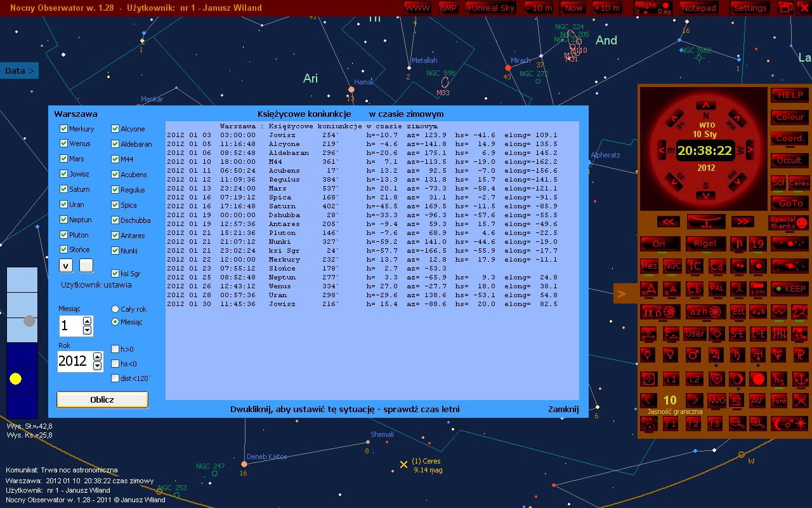Toggle NGC objects display button
The height and width of the screenshot is (508, 812).
point(672,267)
